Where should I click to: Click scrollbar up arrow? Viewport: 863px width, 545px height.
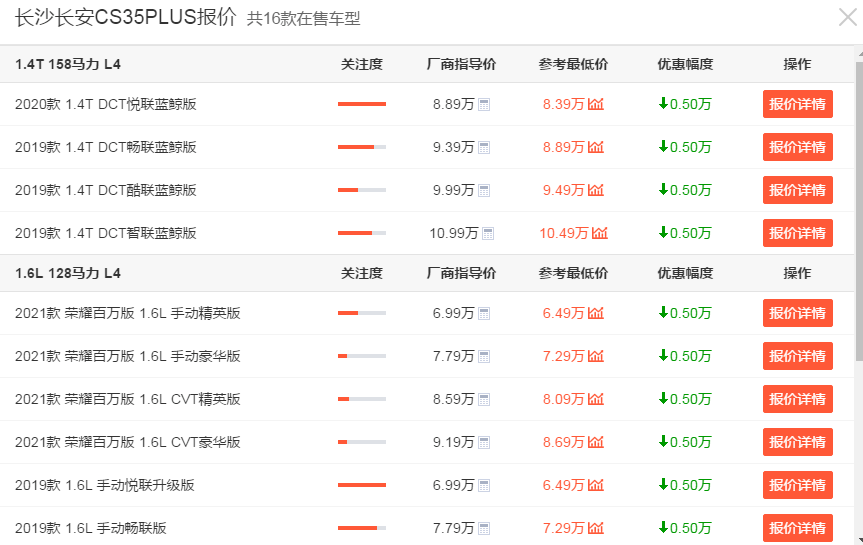(x=860, y=53)
